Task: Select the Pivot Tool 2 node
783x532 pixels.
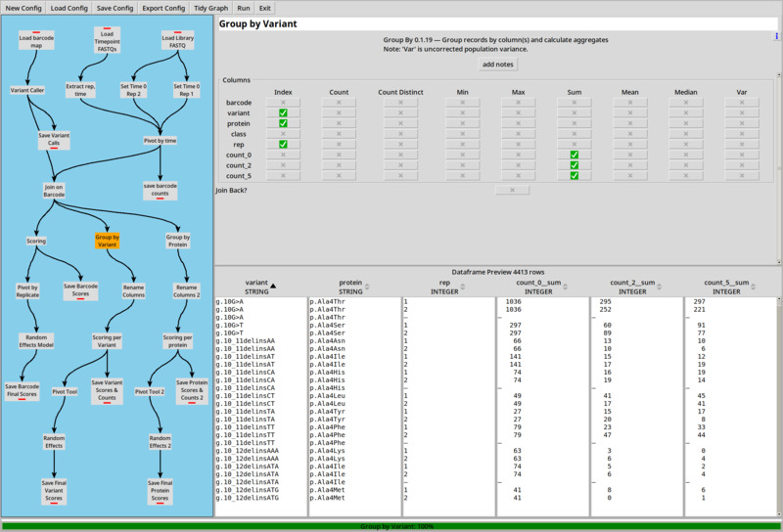Action: [150, 392]
